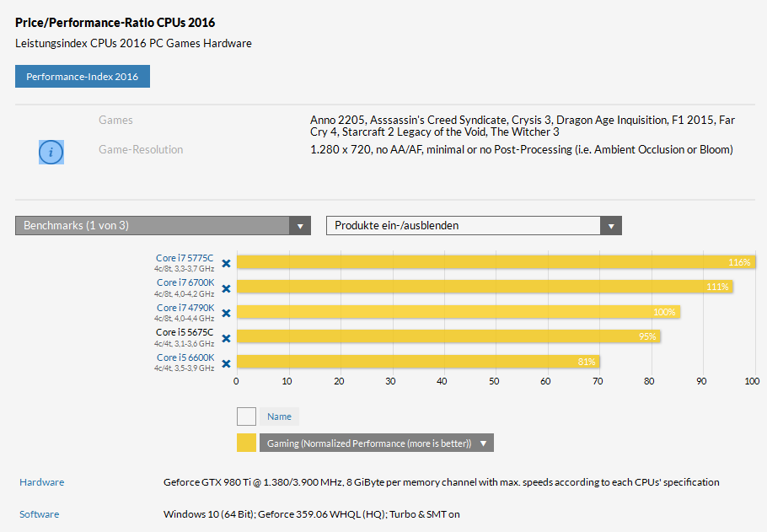Click the Name sort button
This screenshot has width=767, height=532.
279,416
